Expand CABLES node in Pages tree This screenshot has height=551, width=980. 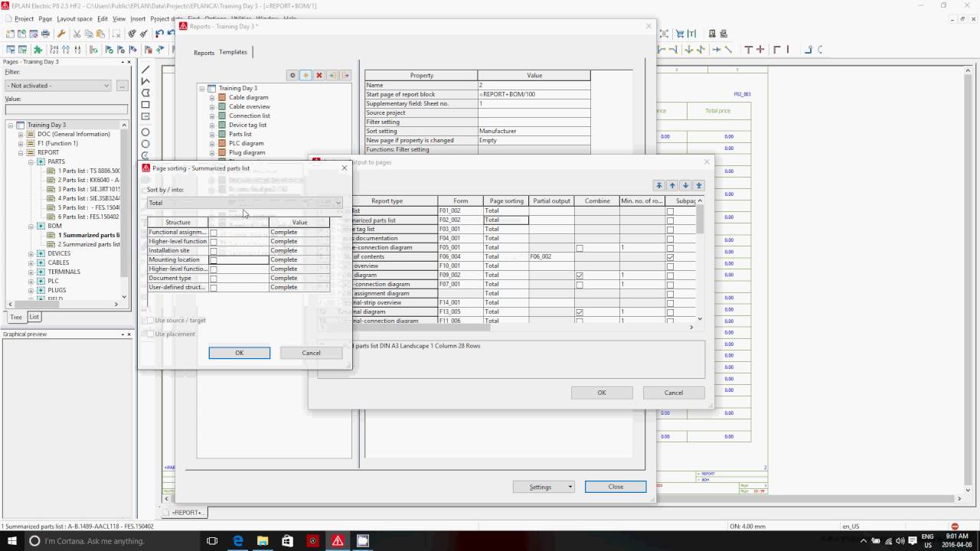31,263
